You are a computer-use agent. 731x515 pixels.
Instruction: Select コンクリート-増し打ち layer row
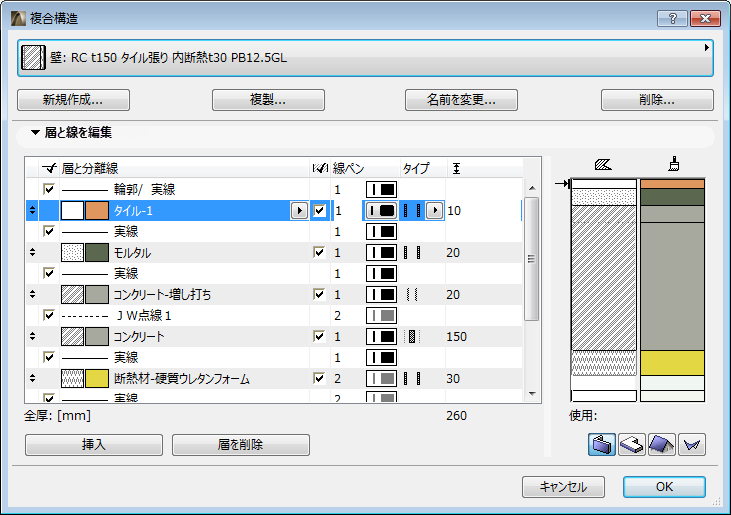(x=274, y=295)
